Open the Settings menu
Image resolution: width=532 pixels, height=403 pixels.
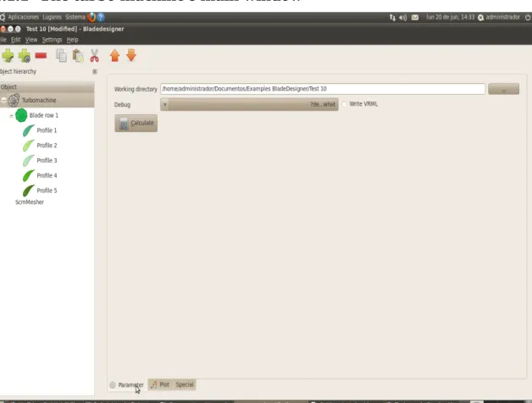(x=52, y=40)
